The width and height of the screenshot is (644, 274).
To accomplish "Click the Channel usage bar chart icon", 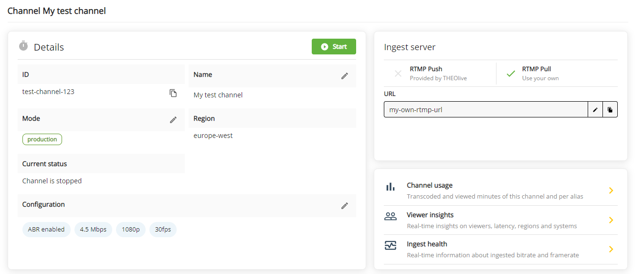I will (391, 187).
